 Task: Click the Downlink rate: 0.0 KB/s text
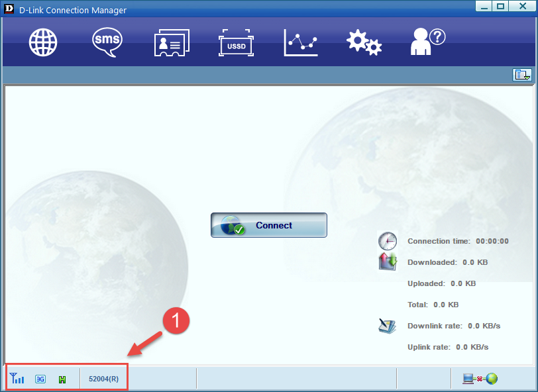click(454, 326)
